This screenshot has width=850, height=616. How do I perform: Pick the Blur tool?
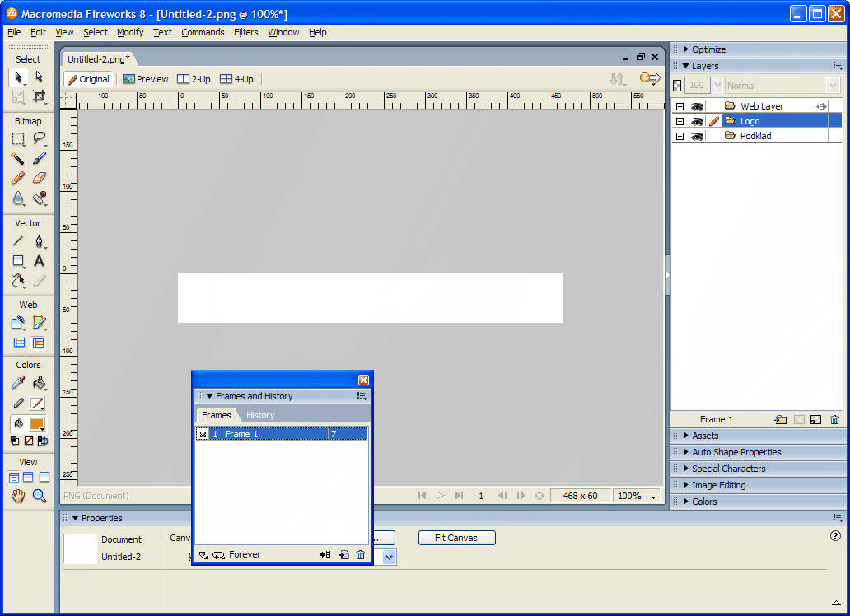(18, 198)
